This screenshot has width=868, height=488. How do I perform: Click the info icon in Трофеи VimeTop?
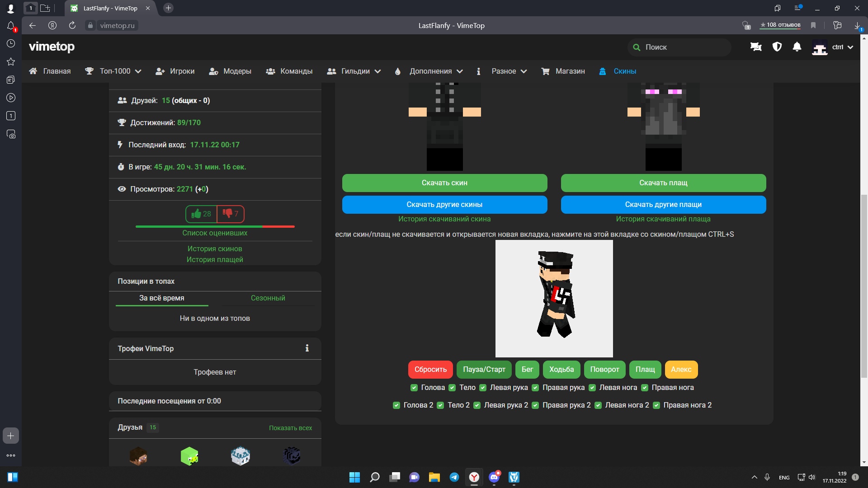[307, 348]
